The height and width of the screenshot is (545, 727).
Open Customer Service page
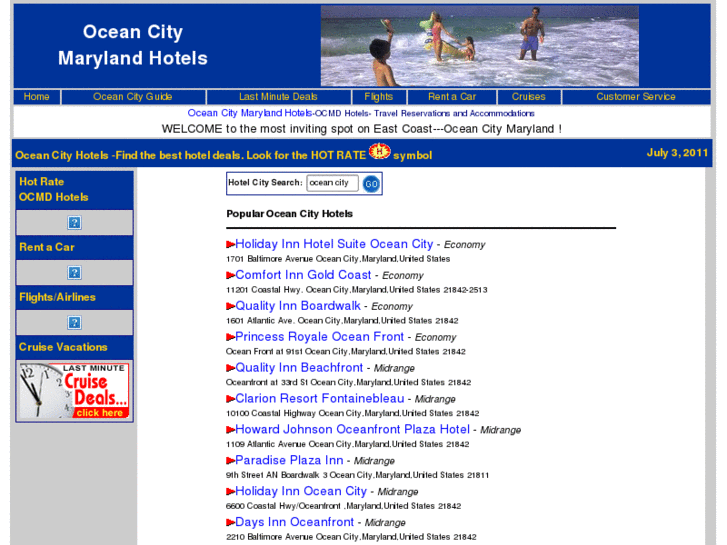[636, 96]
